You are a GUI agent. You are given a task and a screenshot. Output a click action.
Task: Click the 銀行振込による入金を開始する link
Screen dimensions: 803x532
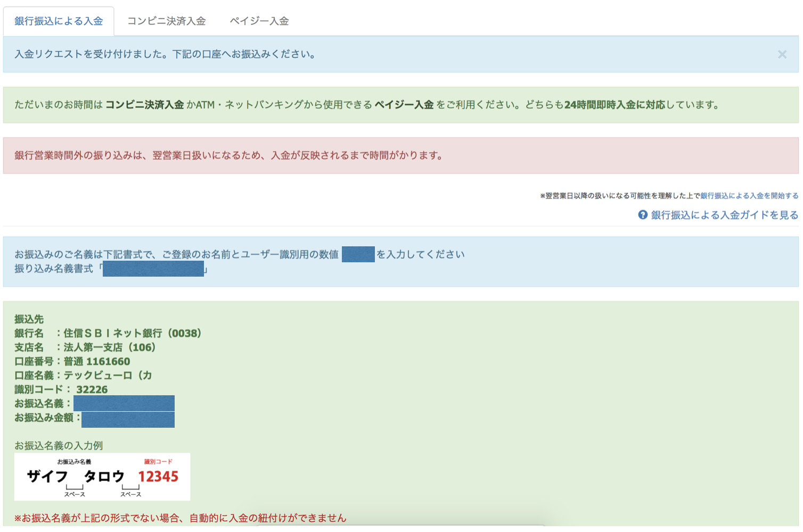point(749,196)
